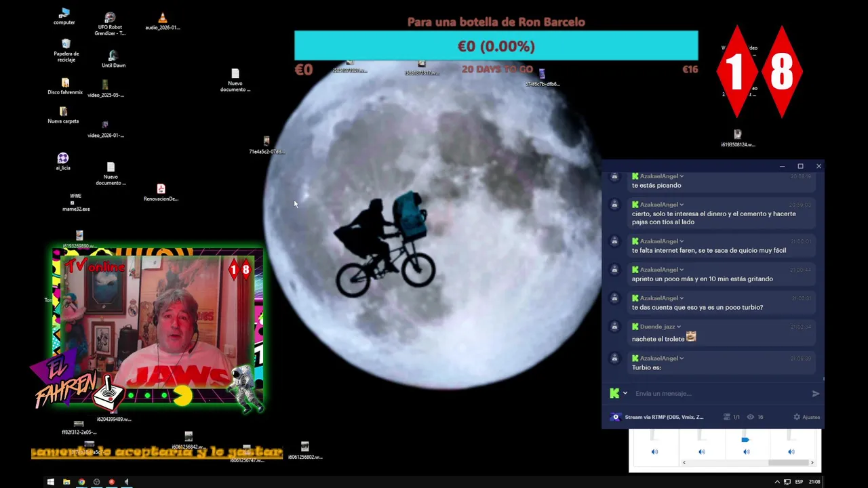Click Duende_jazz username
The height and width of the screenshot is (488, 868).
point(657,327)
